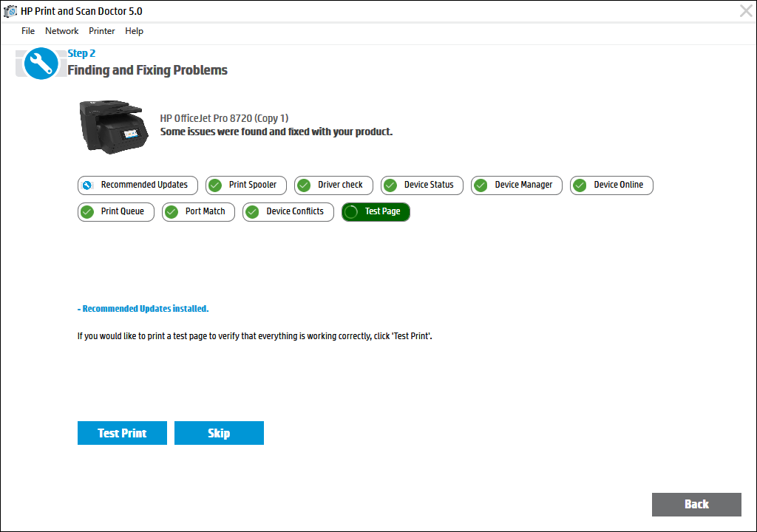
Task: Go back with the Back button
Action: point(696,505)
